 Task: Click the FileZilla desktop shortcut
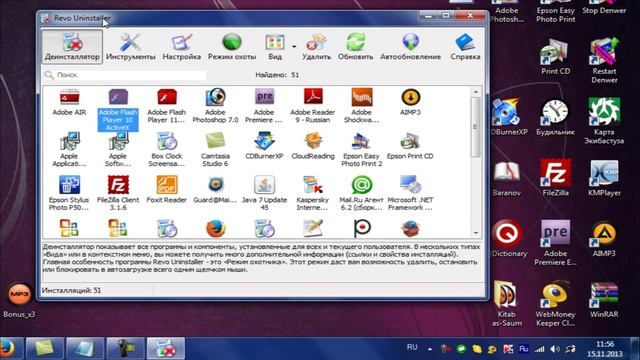tap(556, 178)
